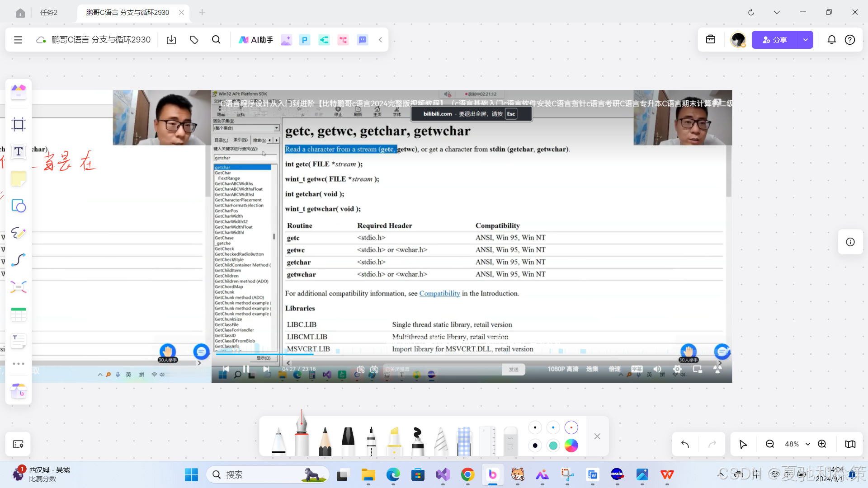Select the Text tool in the sidebar
This screenshot has height=488, width=868.
click(19, 151)
